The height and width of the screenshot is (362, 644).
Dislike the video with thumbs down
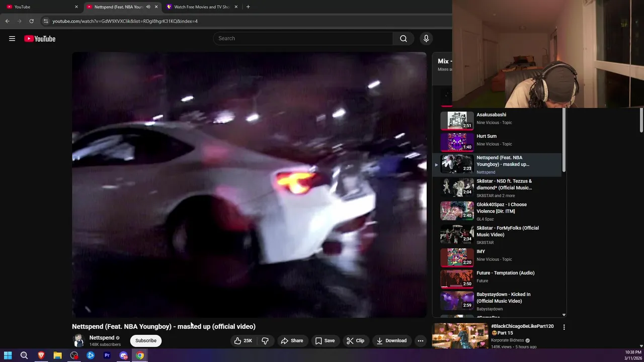[265, 340]
